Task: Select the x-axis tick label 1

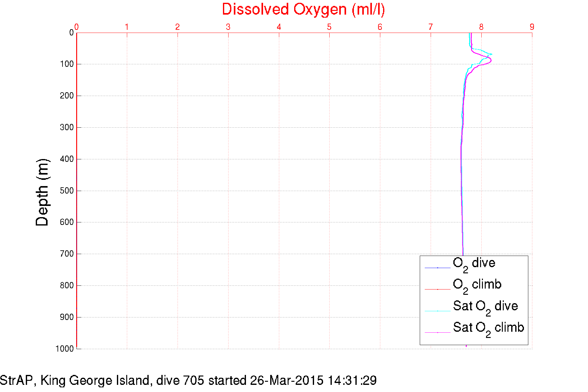Action: tap(127, 27)
